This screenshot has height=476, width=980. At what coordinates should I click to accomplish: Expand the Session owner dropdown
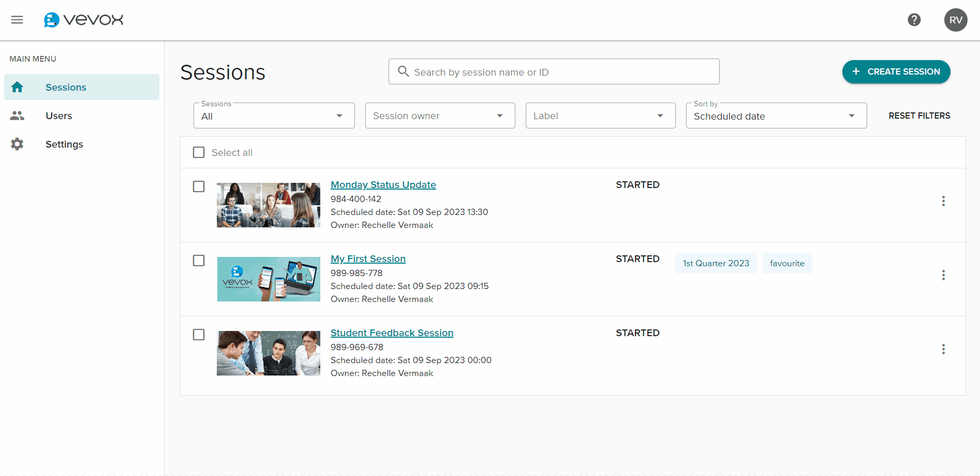440,116
